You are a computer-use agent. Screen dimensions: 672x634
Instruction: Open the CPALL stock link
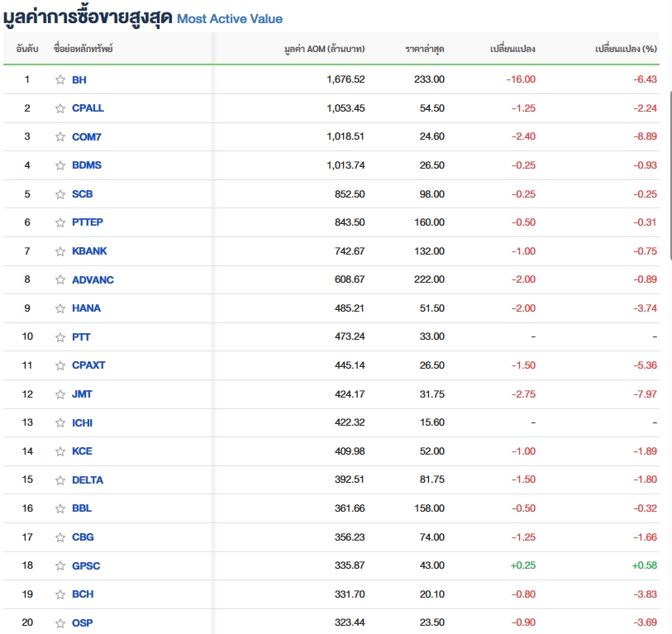[88, 108]
